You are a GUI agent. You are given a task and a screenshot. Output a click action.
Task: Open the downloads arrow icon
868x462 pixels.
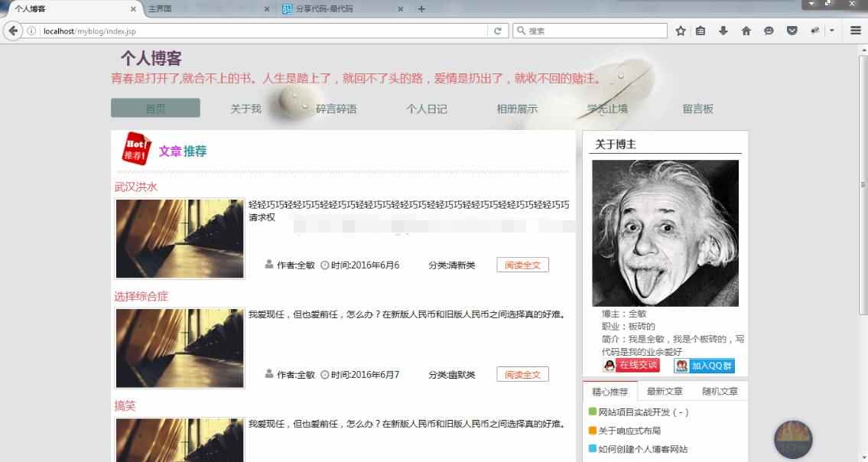click(x=723, y=31)
